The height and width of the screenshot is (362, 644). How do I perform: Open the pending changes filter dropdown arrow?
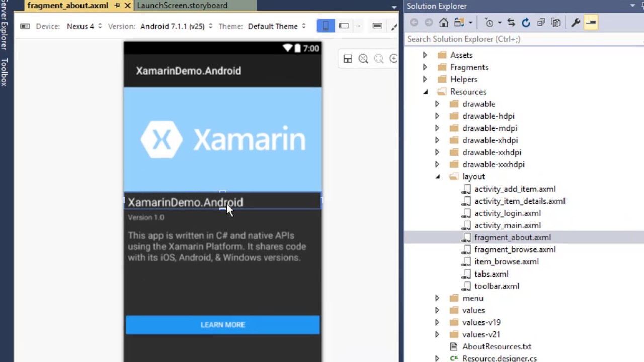coord(500,23)
